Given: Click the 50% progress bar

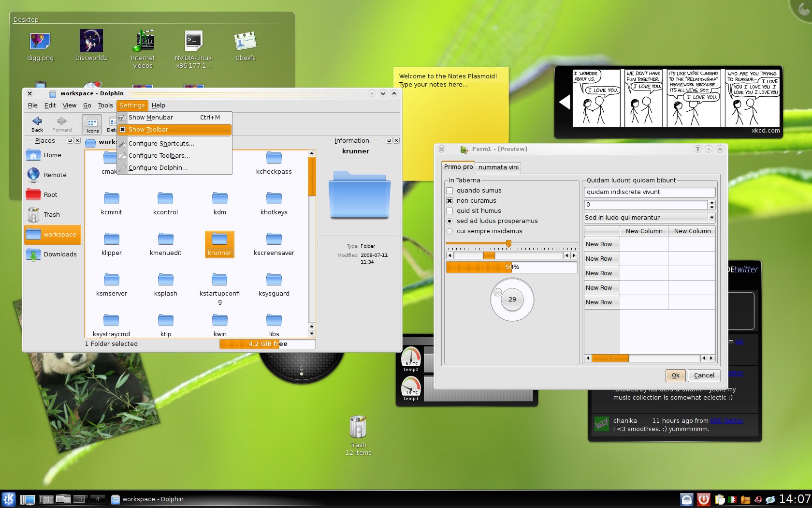Looking at the screenshot, I should point(512,267).
